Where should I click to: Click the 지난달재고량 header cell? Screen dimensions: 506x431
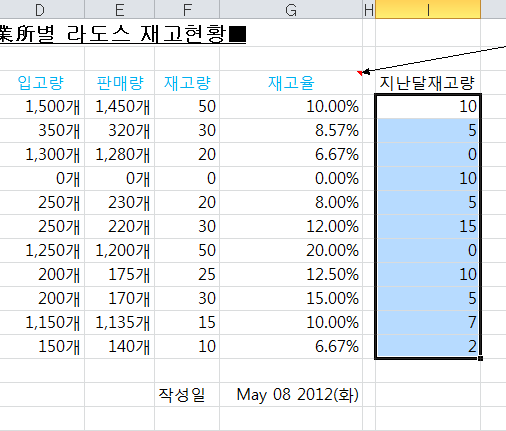[428, 83]
